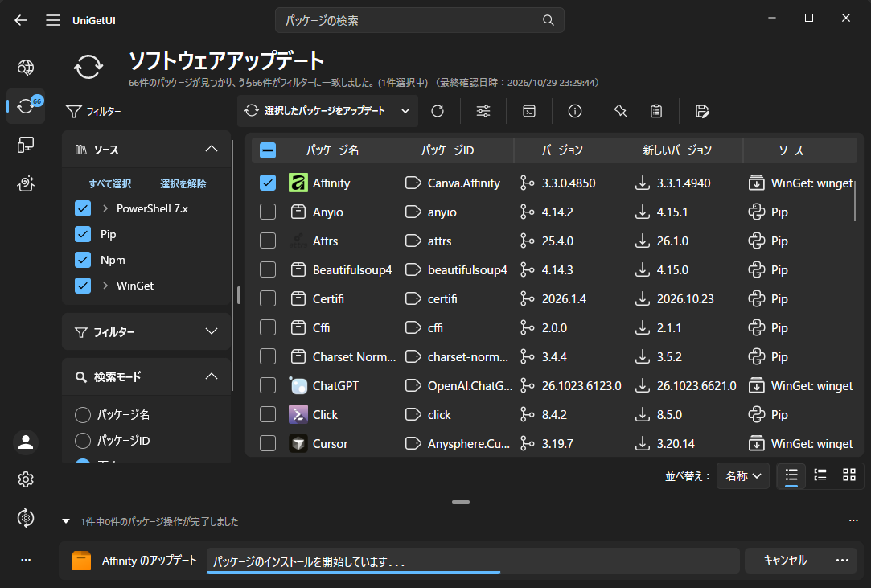
Task: Click the フィルター toggle button above sources
Action: point(93,111)
